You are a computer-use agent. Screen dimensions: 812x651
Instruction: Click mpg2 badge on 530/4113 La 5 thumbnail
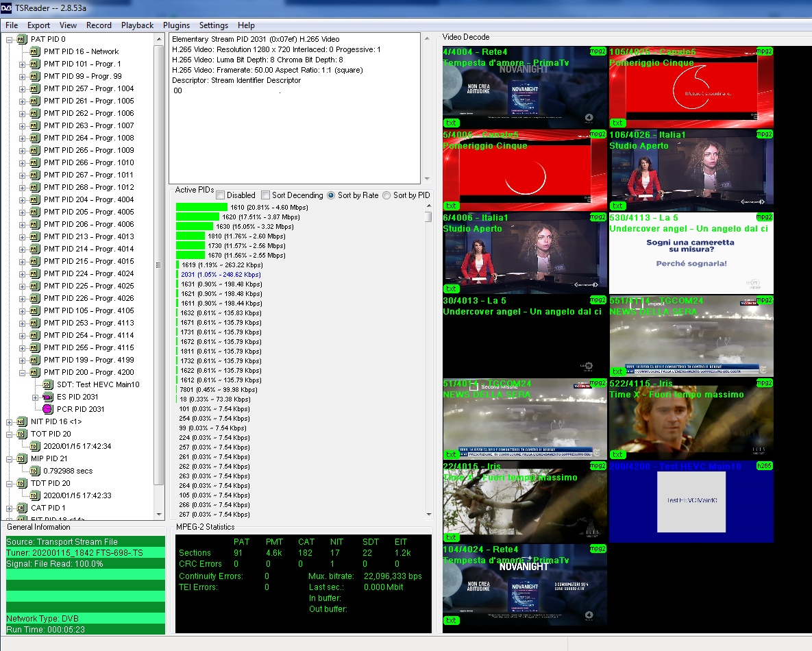click(x=764, y=217)
